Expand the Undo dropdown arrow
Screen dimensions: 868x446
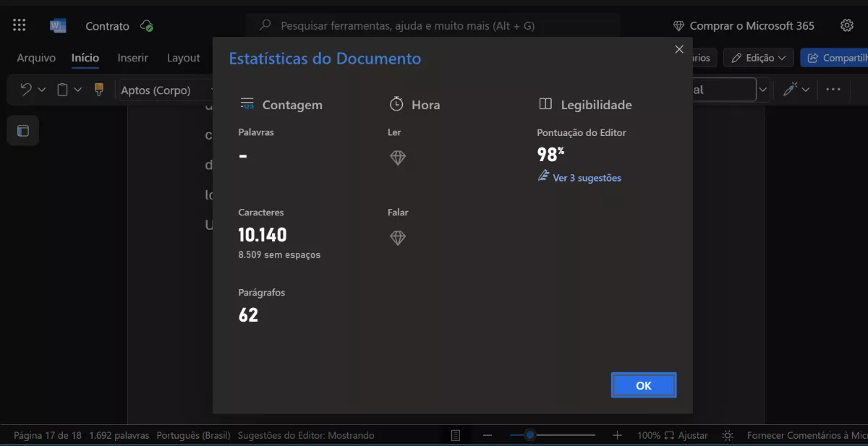(41, 90)
